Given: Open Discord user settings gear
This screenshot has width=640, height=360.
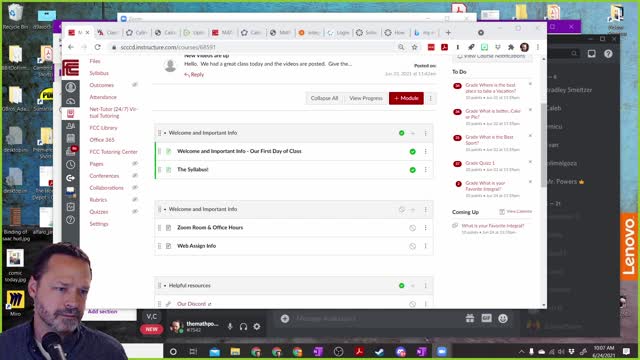Looking at the screenshot, I should tap(257, 327).
